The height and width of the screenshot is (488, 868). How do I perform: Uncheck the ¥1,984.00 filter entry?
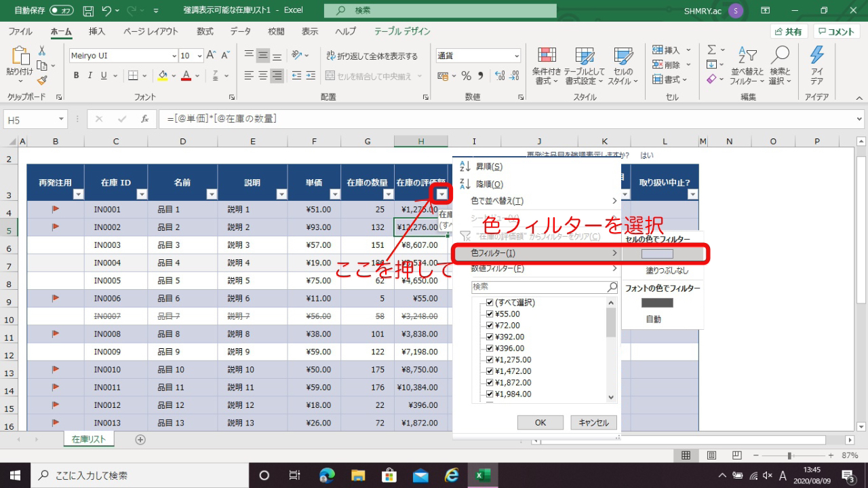coord(490,394)
